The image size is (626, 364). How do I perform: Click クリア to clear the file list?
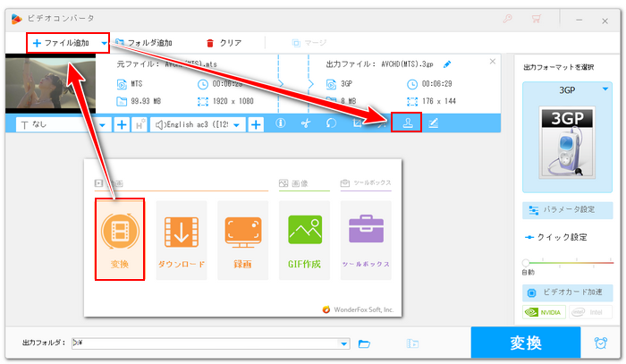coord(224,42)
